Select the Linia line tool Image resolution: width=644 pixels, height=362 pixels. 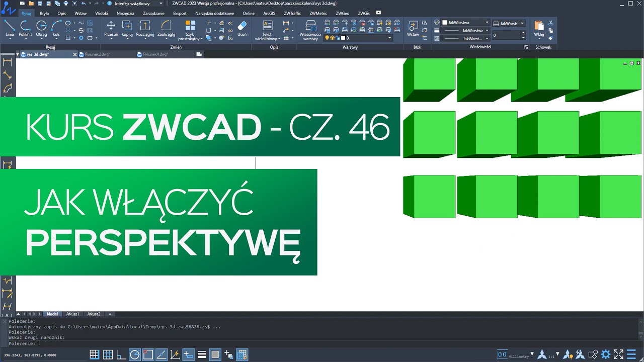[x=10, y=29]
